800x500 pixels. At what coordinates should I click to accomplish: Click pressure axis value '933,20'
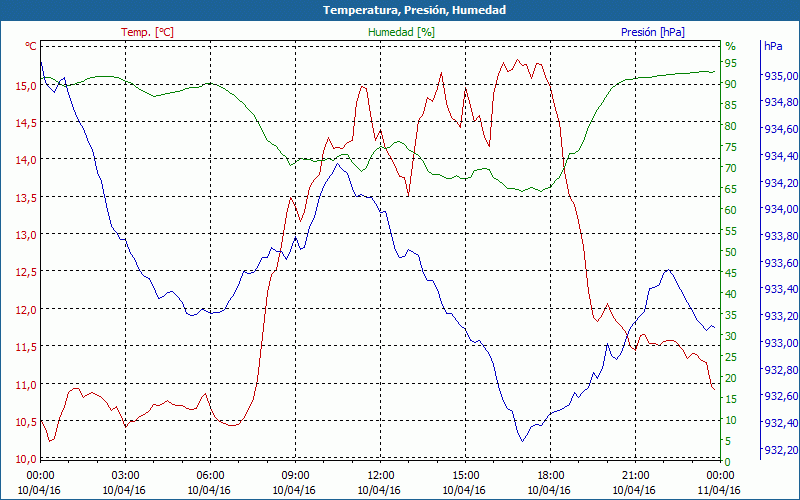[781, 316]
